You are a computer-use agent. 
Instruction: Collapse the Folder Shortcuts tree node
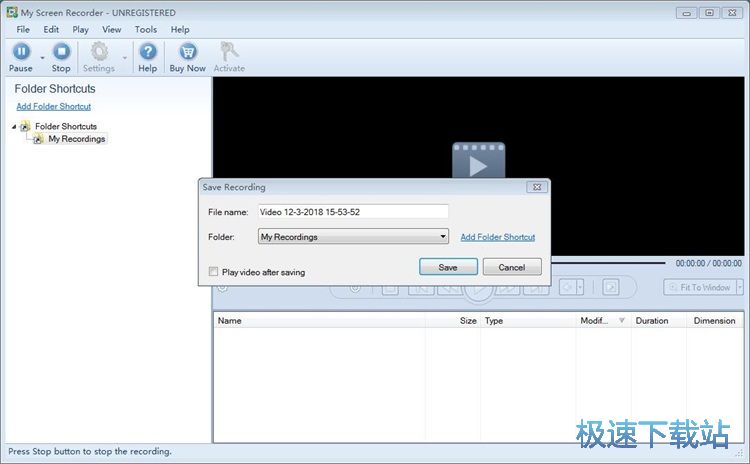click(14, 127)
